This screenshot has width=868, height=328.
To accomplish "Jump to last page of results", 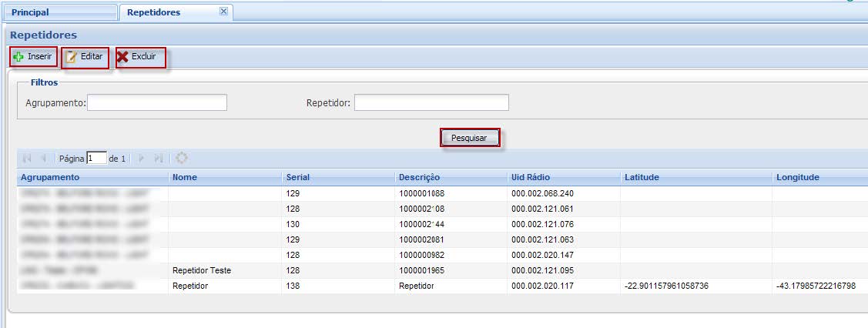I will click(x=159, y=159).
